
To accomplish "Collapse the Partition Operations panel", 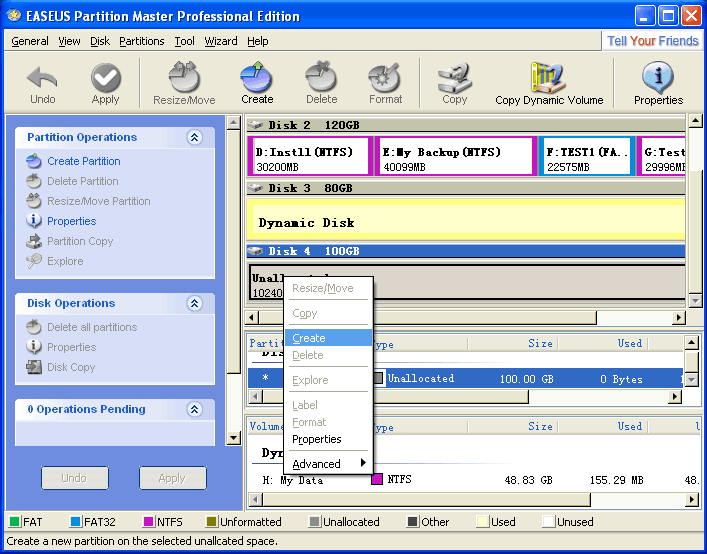I will pyautogui.click(x=194, y=137).
